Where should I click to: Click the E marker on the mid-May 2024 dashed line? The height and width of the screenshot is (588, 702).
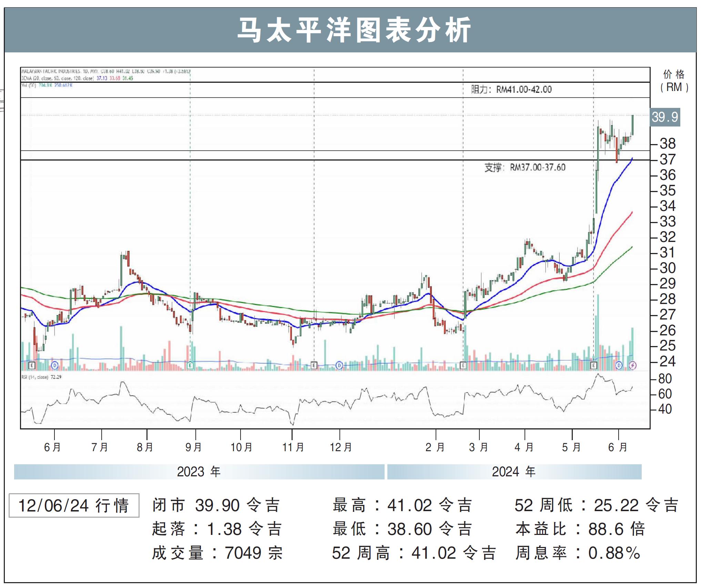point(593,365)
